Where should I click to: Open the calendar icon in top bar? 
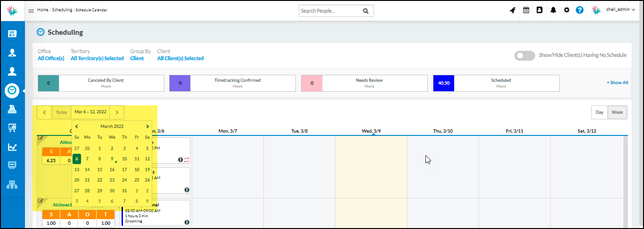pos(526,10)
